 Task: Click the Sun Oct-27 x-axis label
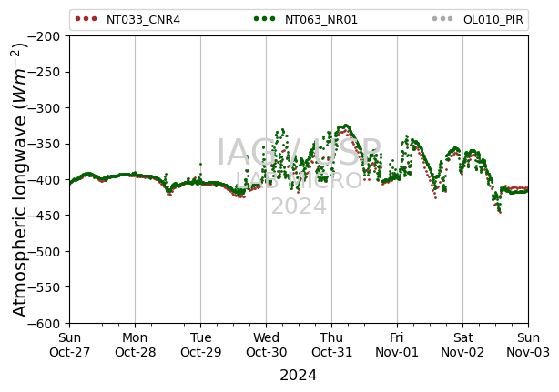[69, 345]
